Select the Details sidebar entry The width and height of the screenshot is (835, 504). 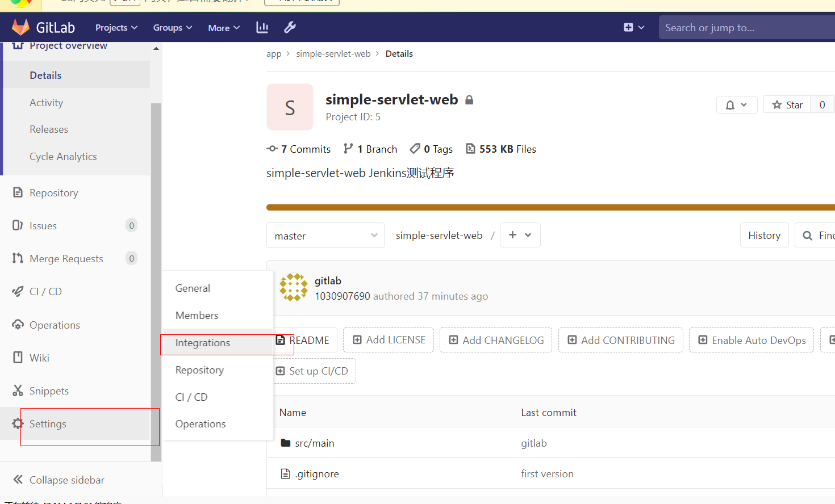pyautogui.click(x=77, y=75)
